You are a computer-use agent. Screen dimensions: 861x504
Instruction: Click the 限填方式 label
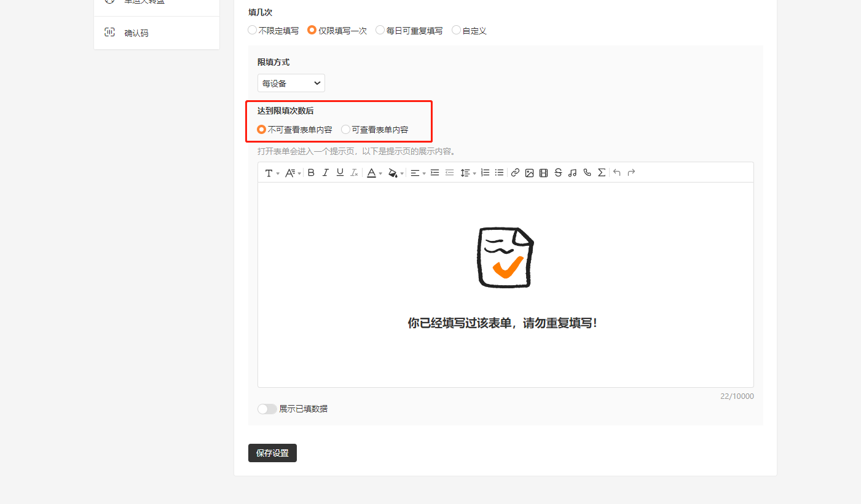click(273, 62)
